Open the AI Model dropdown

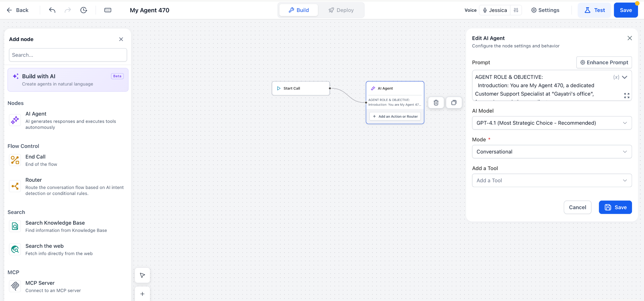[552, 123]
